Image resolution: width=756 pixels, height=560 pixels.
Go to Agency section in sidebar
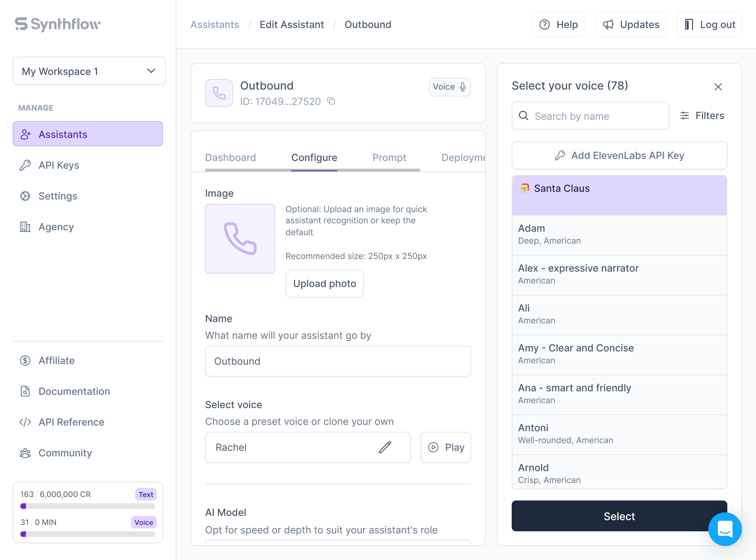click(56, 227)
